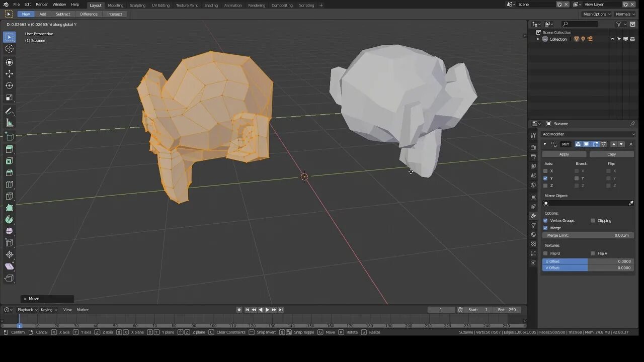
Task: Open the File menu
Action: click(x=17, y=5)
